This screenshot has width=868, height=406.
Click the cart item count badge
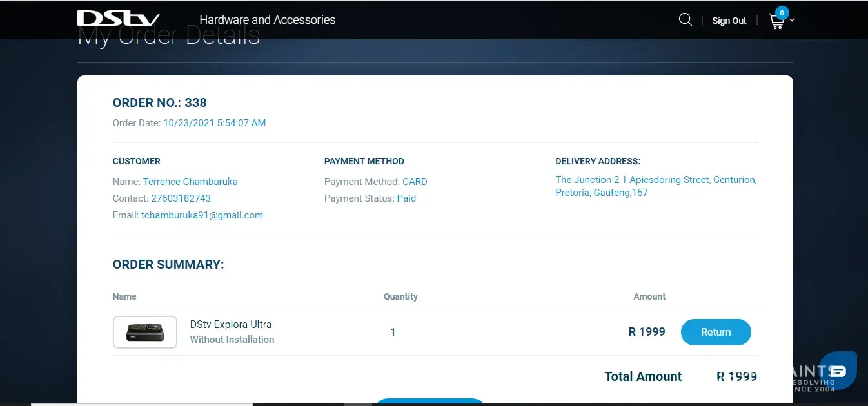coord(782,12)
